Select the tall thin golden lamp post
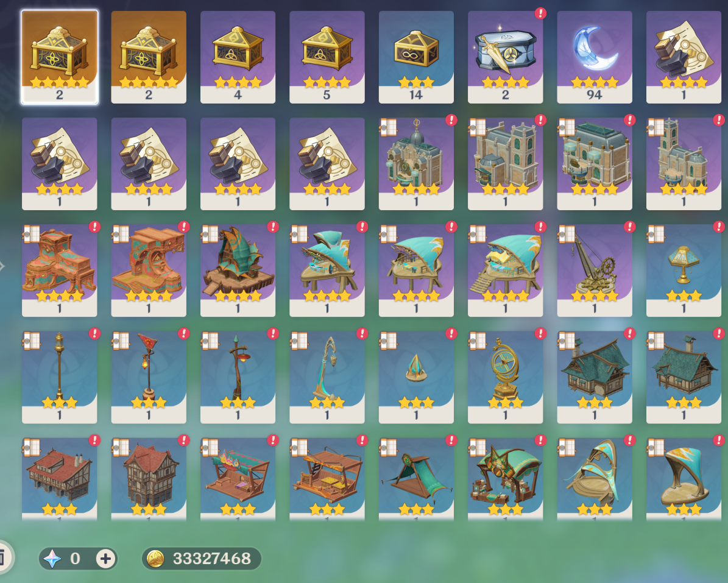The image size is (728, 583). pyautogui.click(x=60, y=377)
